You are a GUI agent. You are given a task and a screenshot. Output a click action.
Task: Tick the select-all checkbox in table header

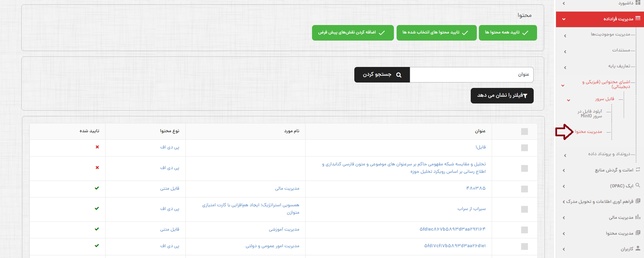525,132
